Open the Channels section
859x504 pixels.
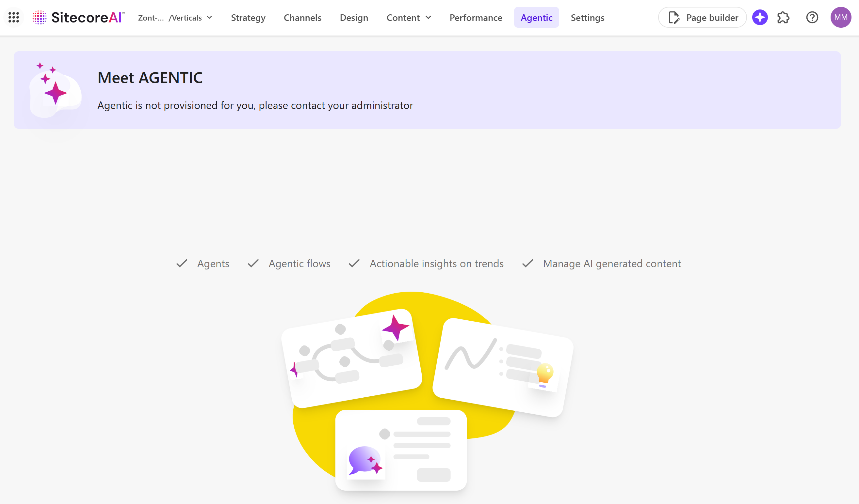click(302, 18)
